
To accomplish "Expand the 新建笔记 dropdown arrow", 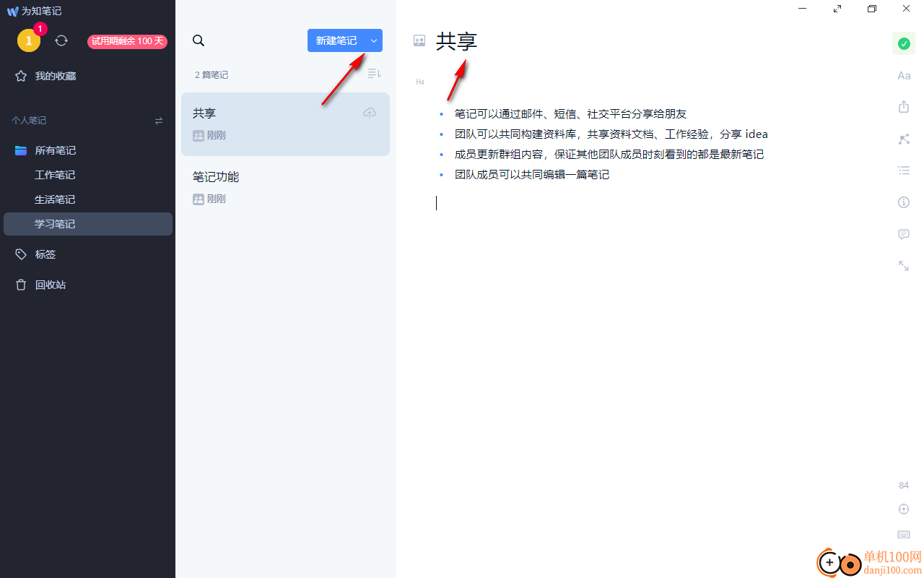I will point(374,40).
